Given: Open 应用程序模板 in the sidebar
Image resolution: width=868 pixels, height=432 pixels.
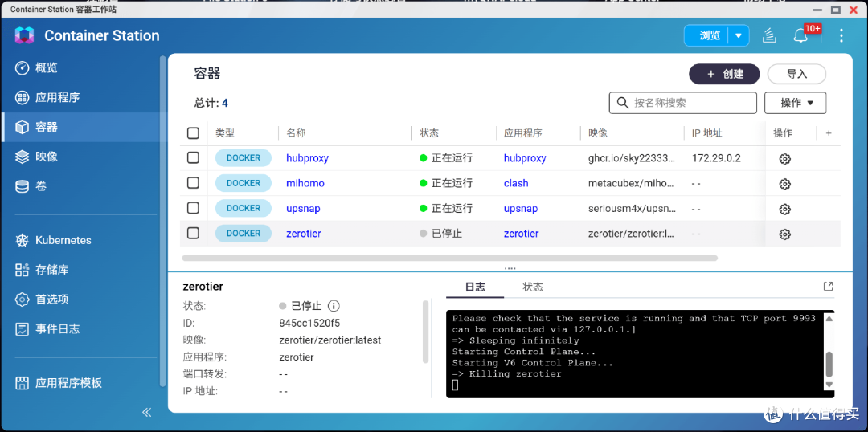Looking at the screenshot, I should (83, 383).
